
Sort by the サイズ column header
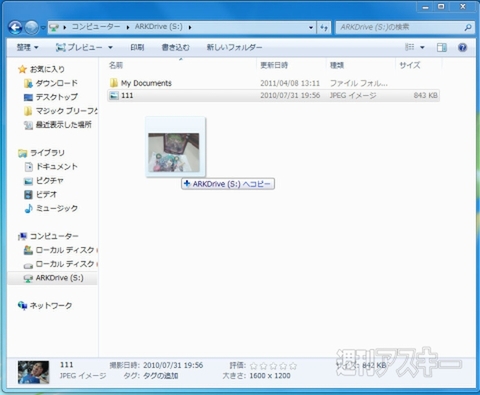[410, 65]
